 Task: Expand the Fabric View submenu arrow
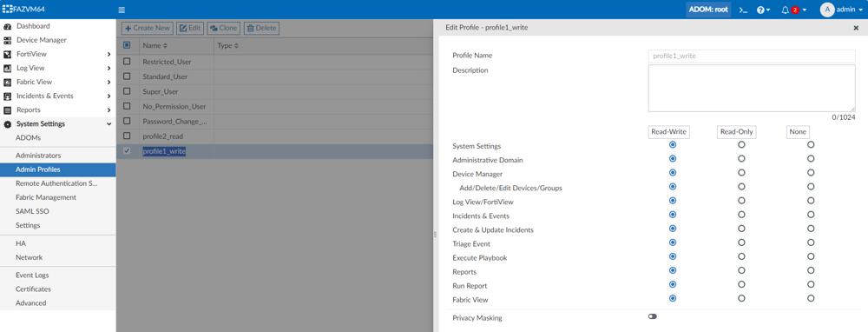[108, 82]
